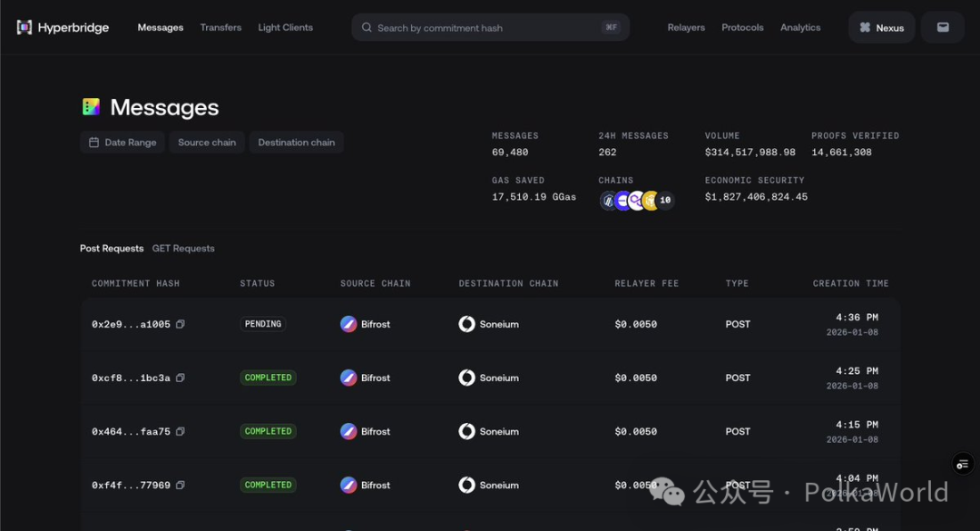The width and height of the screenshot is (980, 531).
Task: Click Soneium icon in 0xf4f...77969 row
Action: (x=467, y=486)
